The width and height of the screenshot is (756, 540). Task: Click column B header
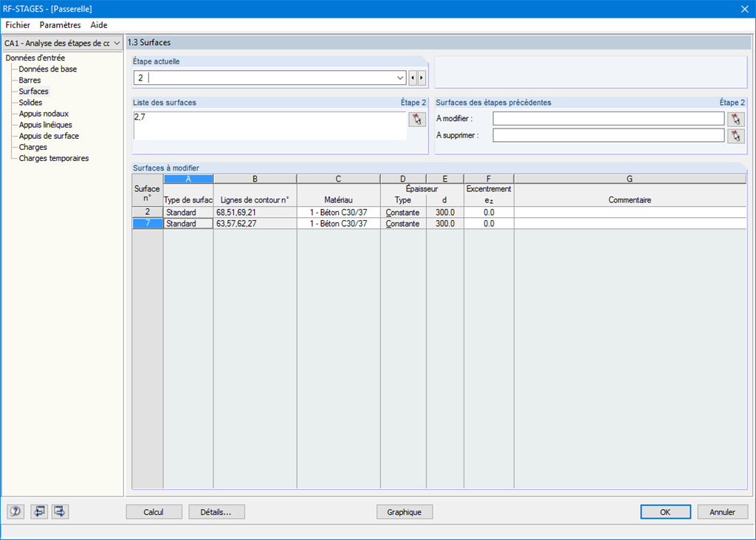coord(255,179)
